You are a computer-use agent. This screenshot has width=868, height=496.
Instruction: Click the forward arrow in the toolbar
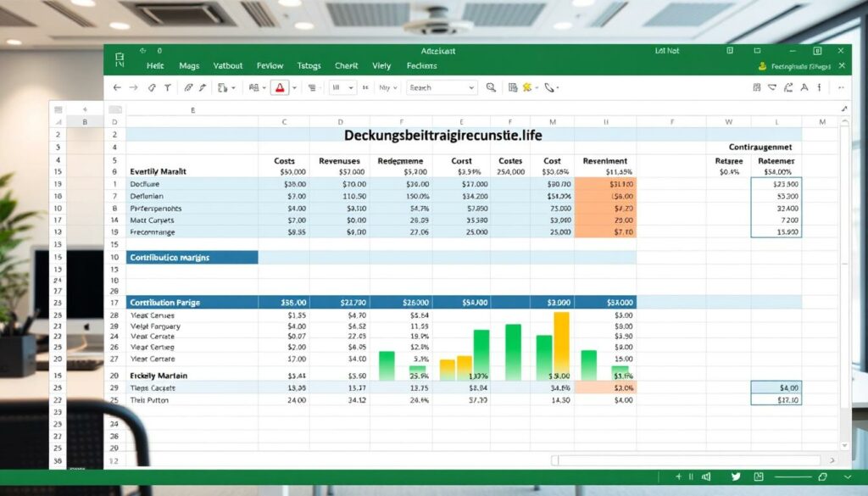tap(133, 87)
